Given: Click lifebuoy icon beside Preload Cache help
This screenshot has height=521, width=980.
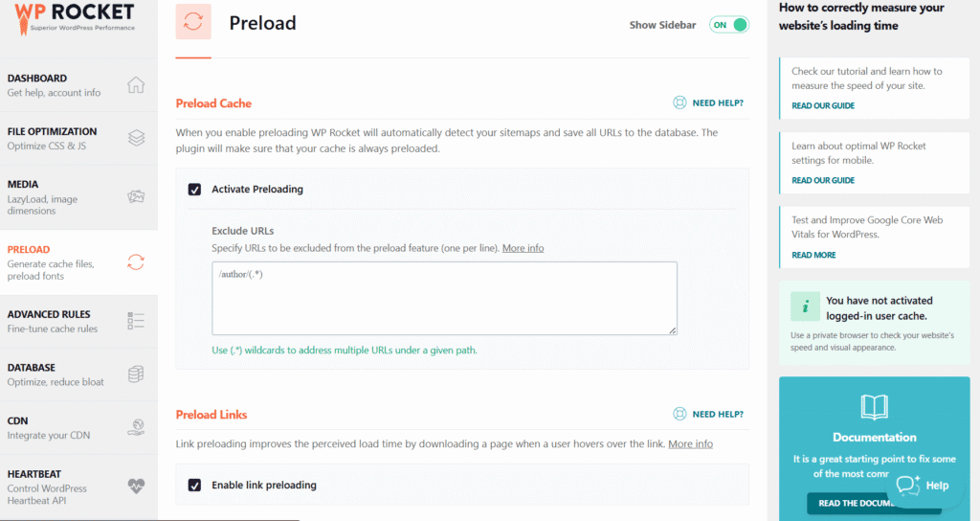Looking at the screenshot, I should [679, 102].
